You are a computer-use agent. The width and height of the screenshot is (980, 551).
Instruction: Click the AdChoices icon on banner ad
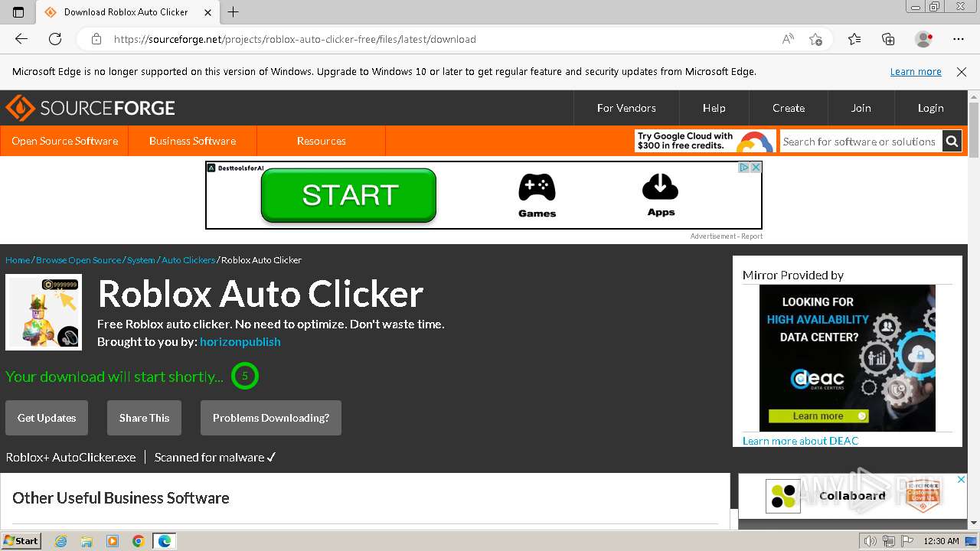click(743, 168)
